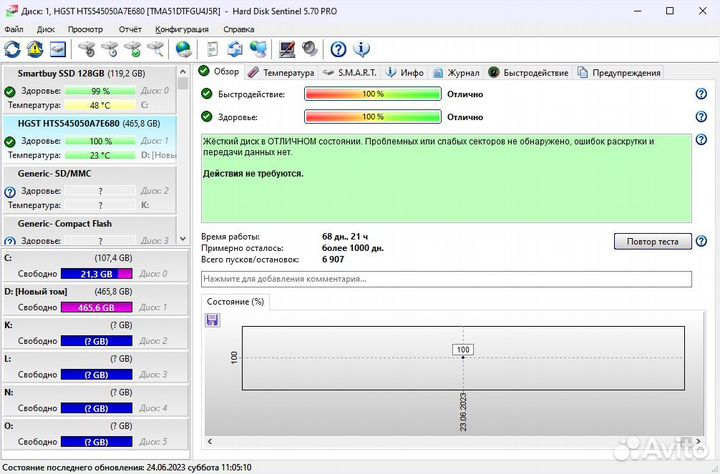720x474 pixels.
Task: Click the comment field Нажмите для добавления комментария
Action: point(446,279)
